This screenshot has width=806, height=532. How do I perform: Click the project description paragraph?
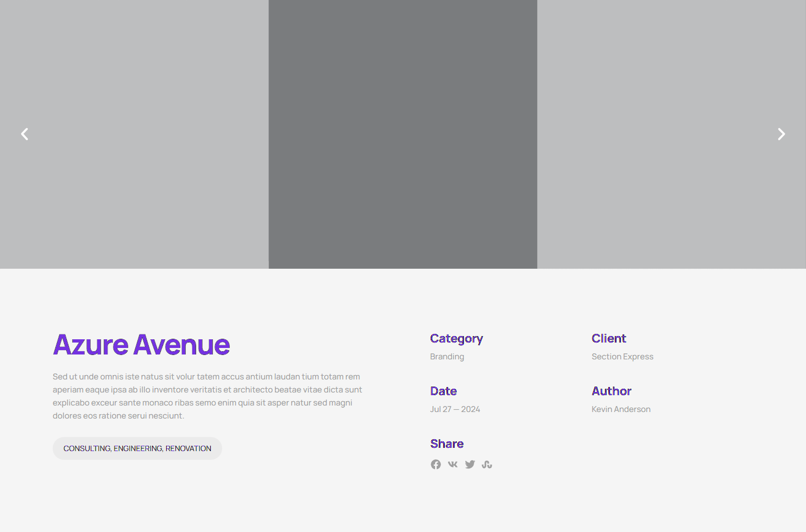coord(207,396)
